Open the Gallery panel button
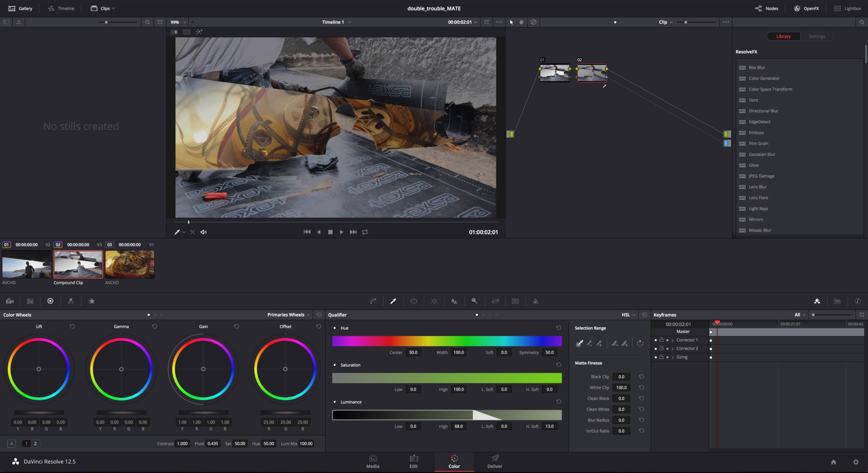The width and height of the screenshot is (868, 473). coord(20,8)
